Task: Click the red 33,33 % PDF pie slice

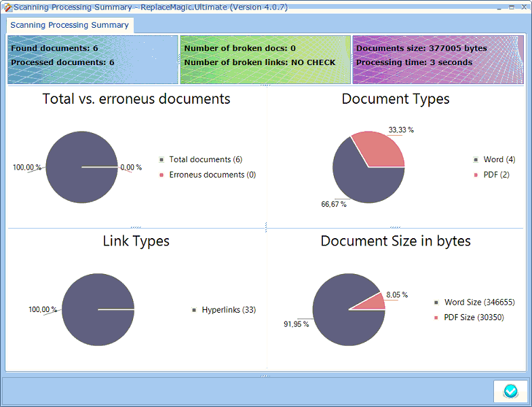Action: 381,151
